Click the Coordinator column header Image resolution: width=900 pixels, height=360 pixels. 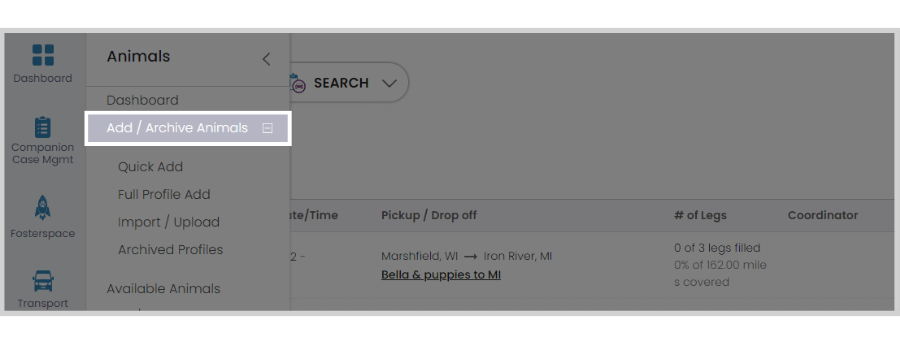(823, 215)
